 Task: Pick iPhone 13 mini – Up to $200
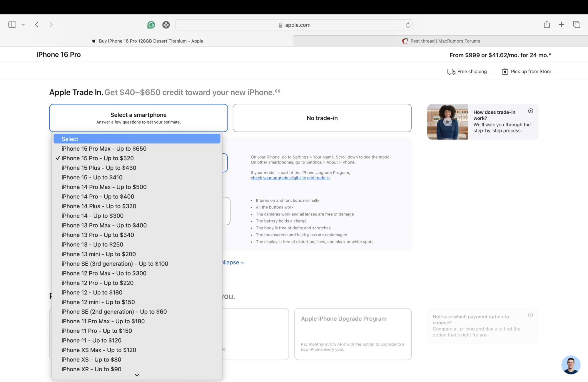click(x=98, y=254)
